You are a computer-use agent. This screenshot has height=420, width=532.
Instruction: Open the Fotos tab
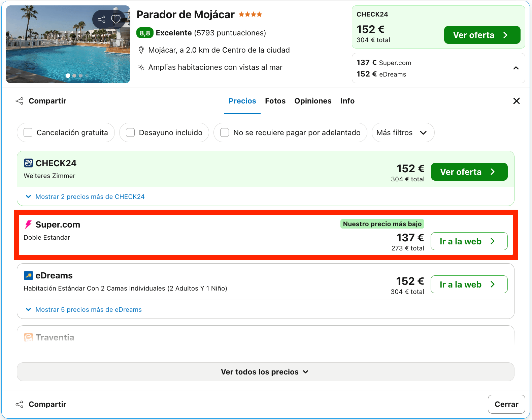[275, 101]
